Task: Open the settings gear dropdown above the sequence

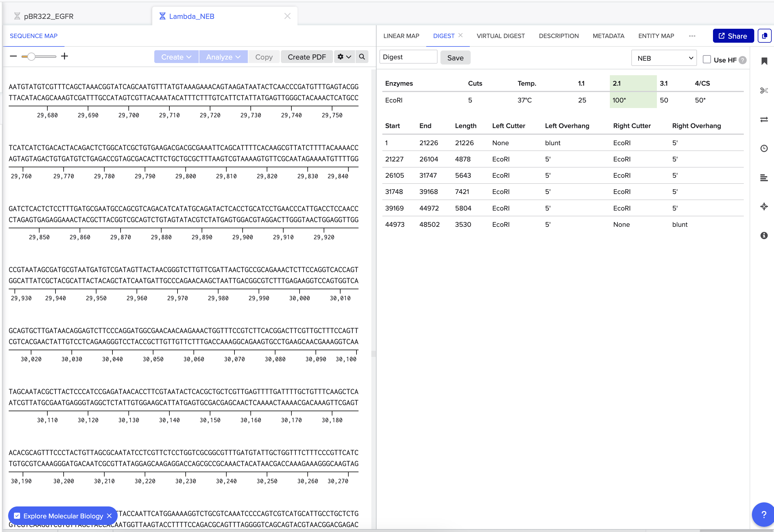Action: coord(344,57)
